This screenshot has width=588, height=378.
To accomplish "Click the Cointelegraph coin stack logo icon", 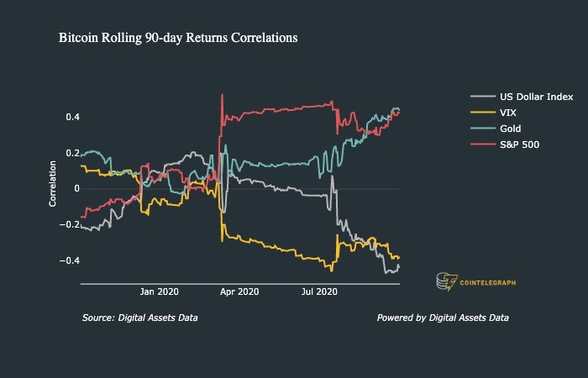I will (447, 282).
